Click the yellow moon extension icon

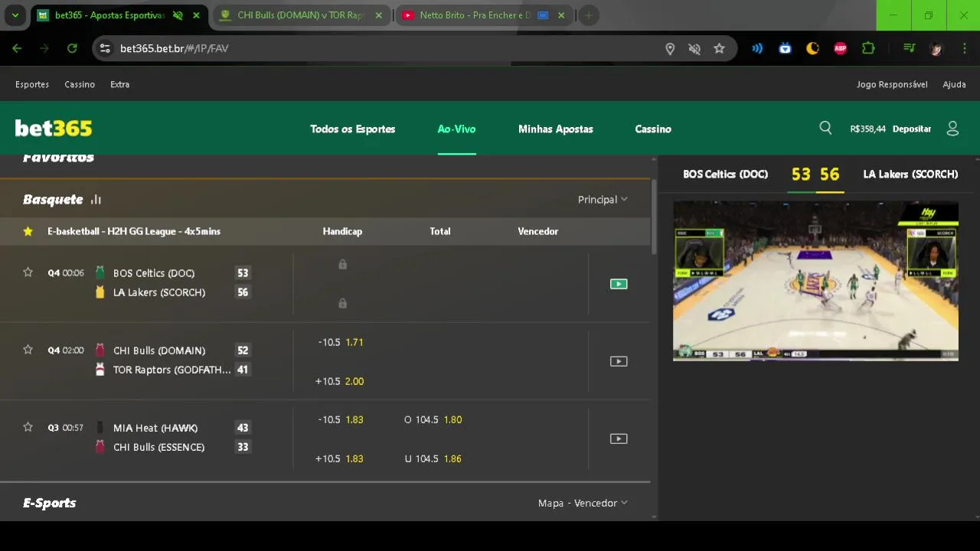tap(812, 48)
